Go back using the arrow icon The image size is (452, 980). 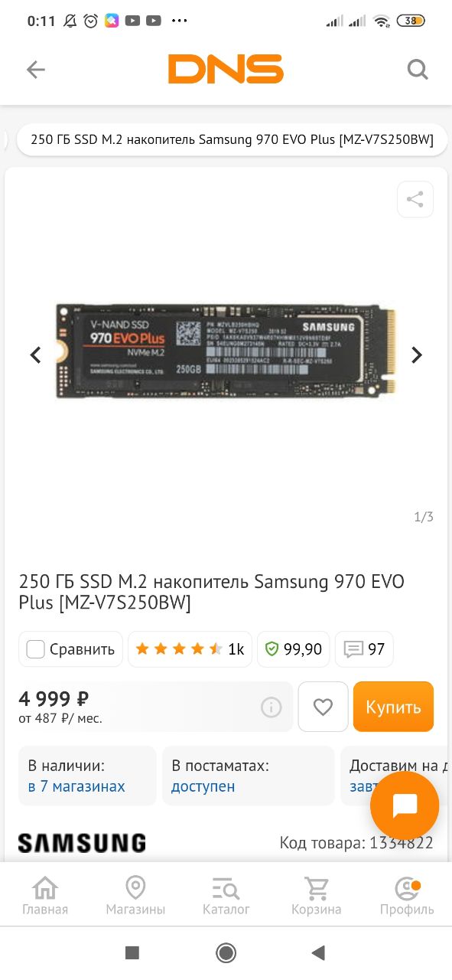point(36,70)
